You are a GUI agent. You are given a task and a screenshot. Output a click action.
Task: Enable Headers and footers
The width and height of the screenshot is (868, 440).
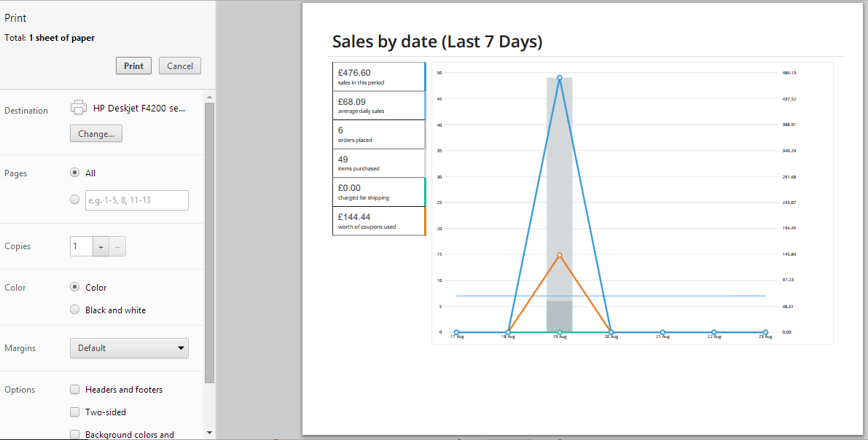[74, 389]
